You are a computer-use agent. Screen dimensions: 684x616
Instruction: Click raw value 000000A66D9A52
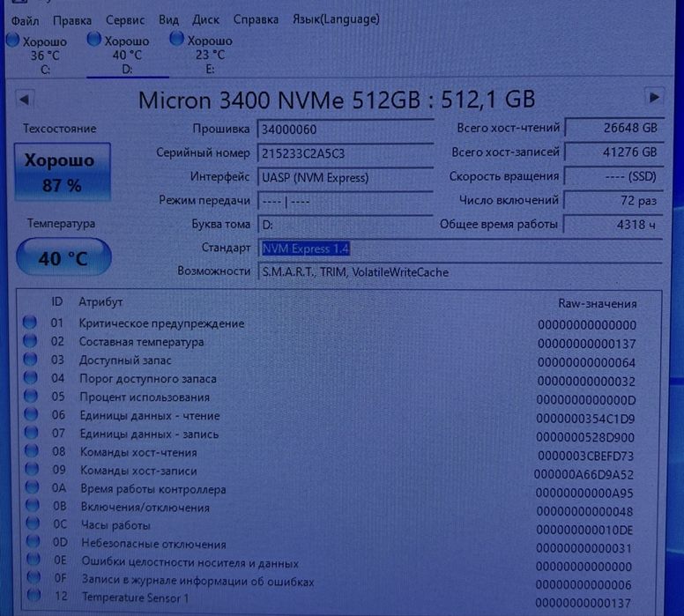click(584, 475)
